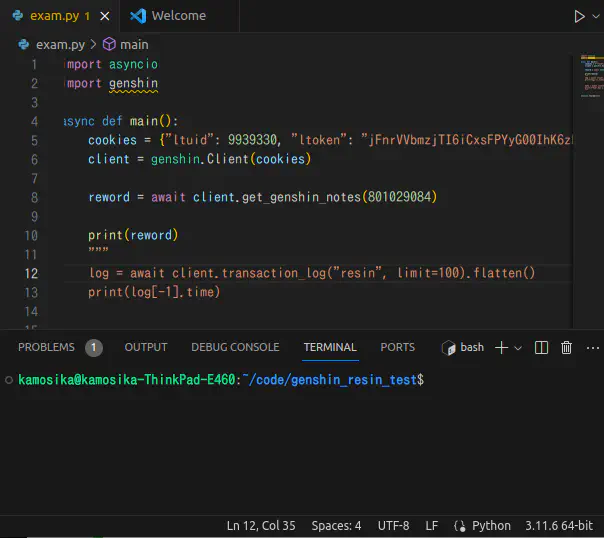
Task: Open more actions menu in terminal panel
Action: point(592,347)
